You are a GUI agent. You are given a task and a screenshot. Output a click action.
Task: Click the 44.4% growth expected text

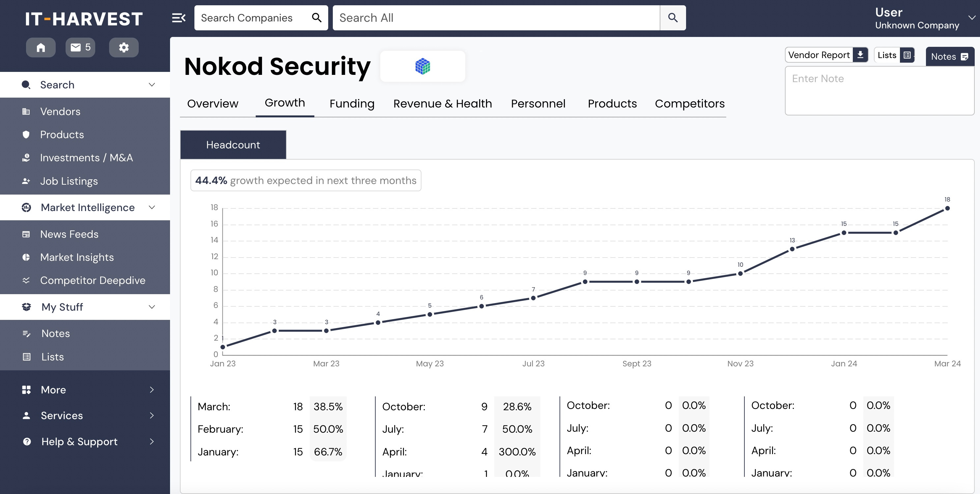pos(306,180)
